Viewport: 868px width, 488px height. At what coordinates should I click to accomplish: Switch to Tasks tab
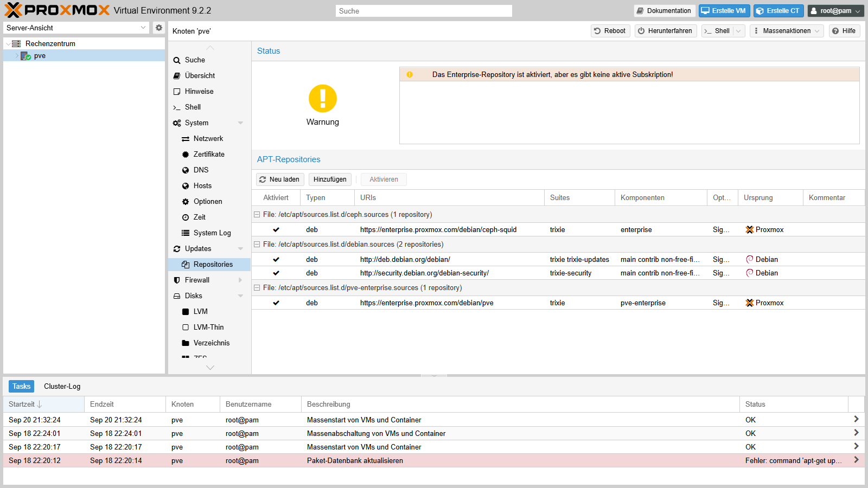pyautogui.click(x=21, y=387)
